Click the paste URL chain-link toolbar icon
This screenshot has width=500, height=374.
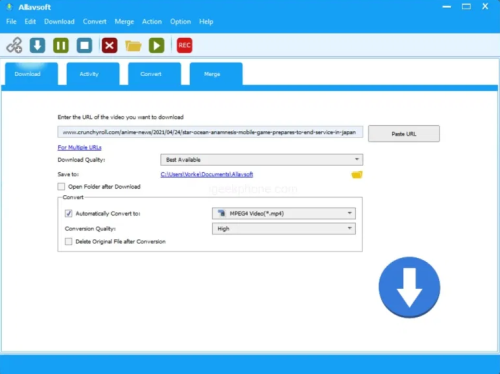tap(14, 45)
